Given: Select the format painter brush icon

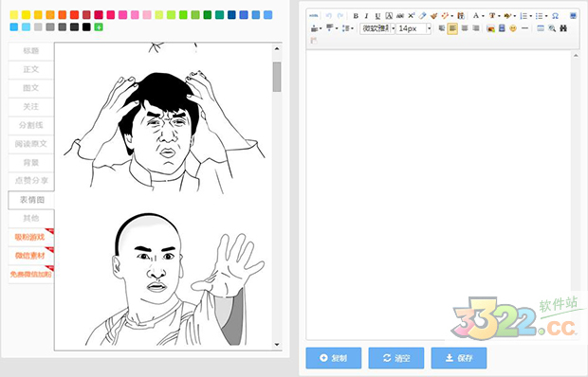Looking at the screenshot, I should (x=433, y=16).
